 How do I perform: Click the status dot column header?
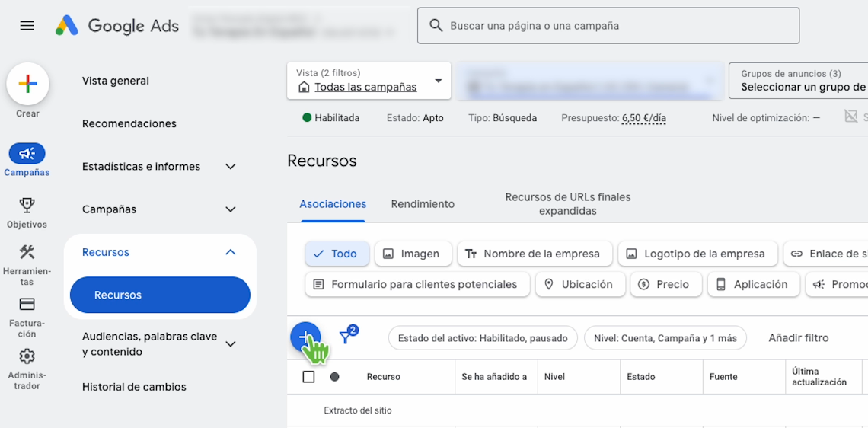click(x=334, y=377)
